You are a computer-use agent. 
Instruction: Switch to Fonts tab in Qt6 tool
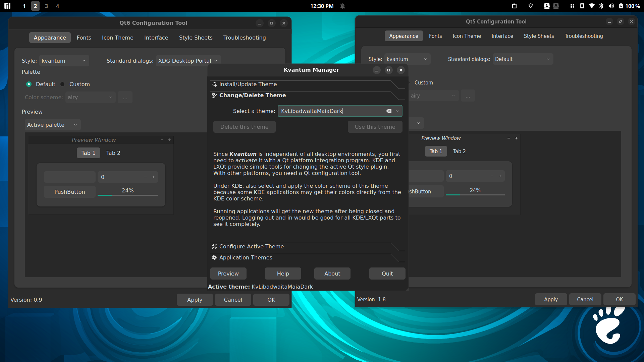(84, 38)
